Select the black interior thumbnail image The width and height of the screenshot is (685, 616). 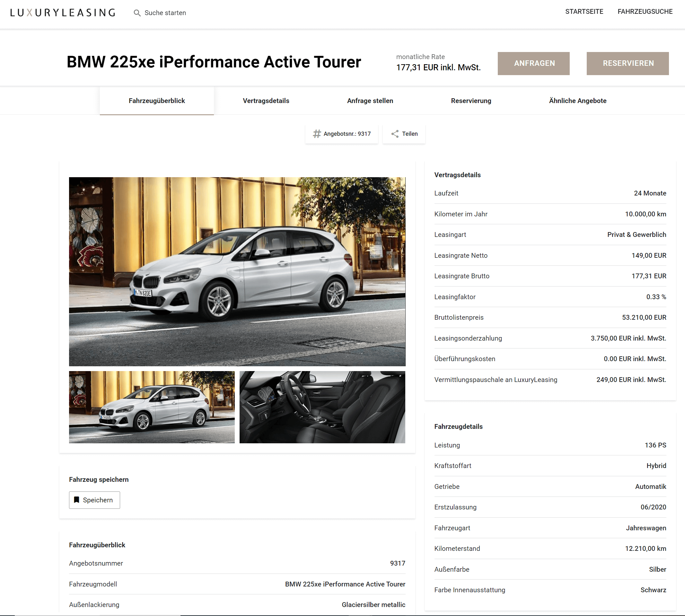(322, 407)
